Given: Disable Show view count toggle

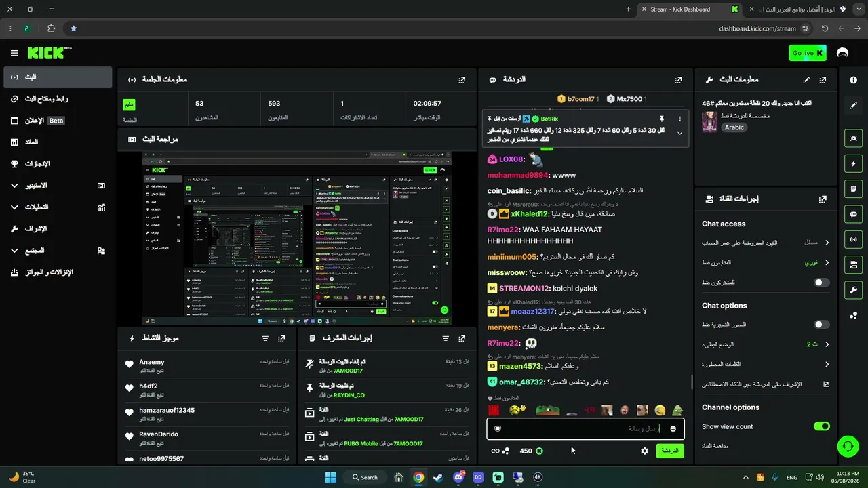Looking at the screenshot, I should (x=821, y=426).
